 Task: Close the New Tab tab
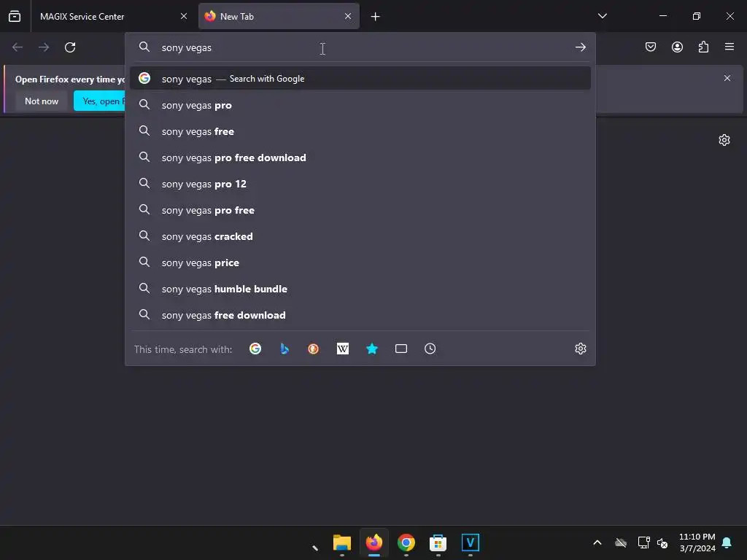(348, 16)
